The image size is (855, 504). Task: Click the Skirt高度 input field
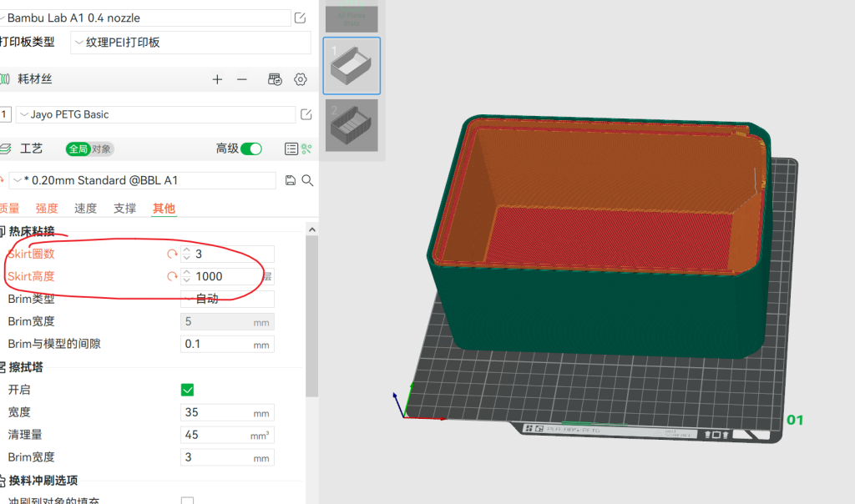[227, 277]
